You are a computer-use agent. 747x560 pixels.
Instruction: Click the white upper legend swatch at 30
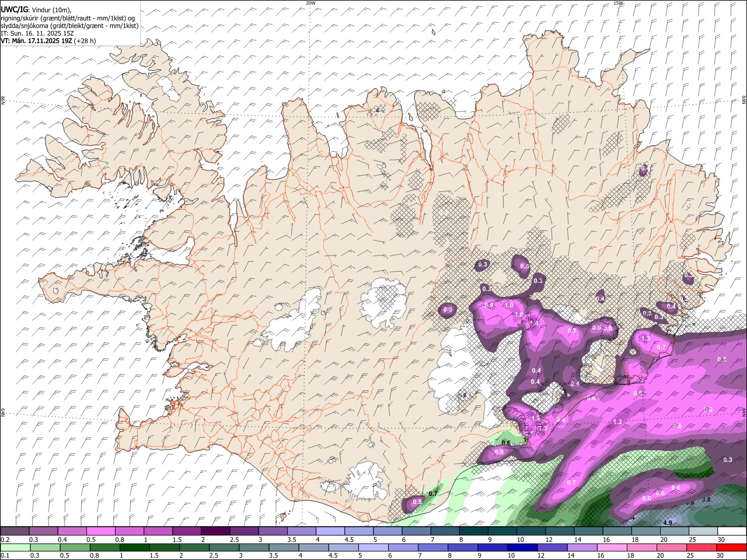coord(732,531)
